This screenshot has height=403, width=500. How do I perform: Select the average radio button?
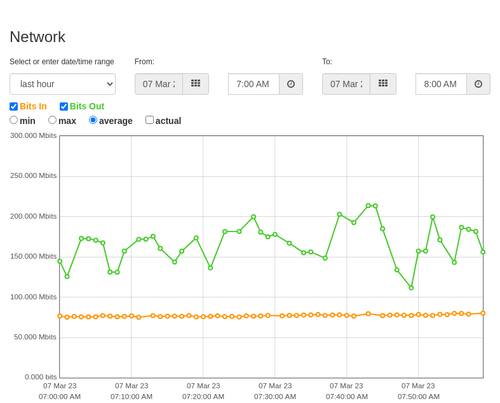[93, 120]
